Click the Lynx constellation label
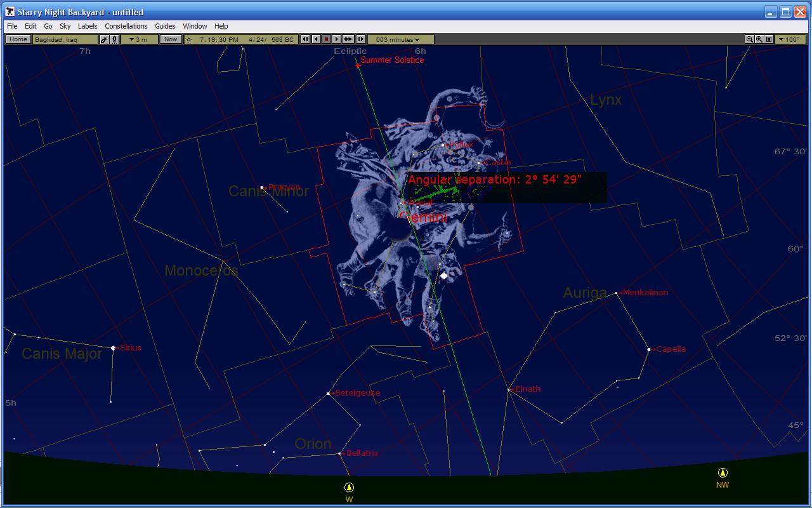Viewport: 812px width, 508px height. [606, 100]
